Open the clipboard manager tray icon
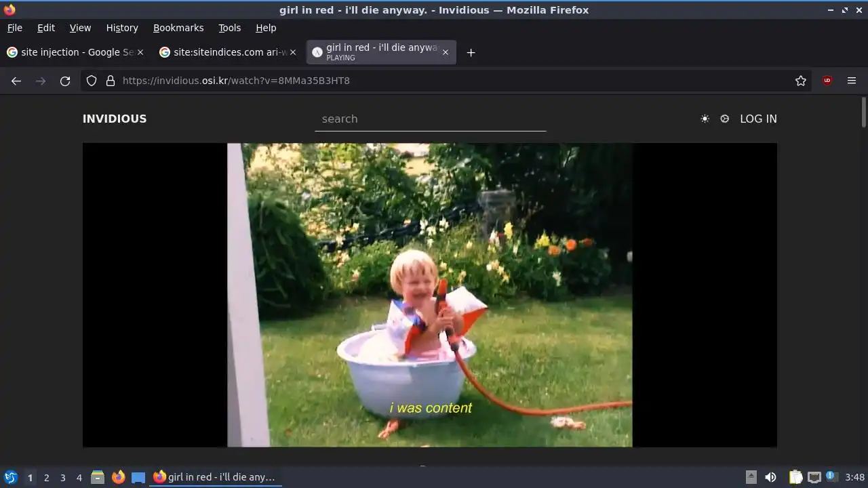 coord(795,477)
